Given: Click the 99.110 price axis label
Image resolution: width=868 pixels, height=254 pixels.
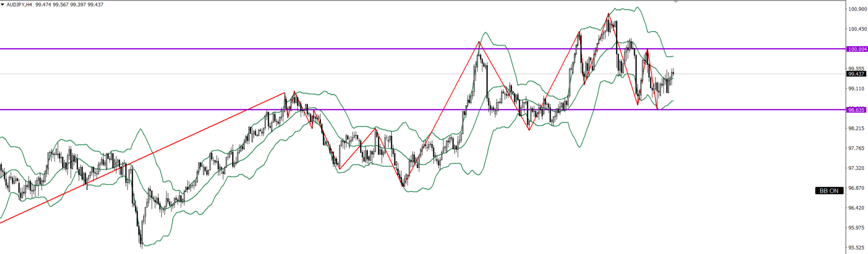Looking at the screenshot, I should tap(856, 89).
